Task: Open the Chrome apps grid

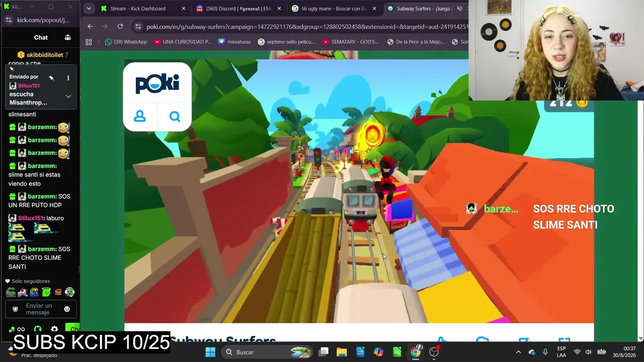Action: (x=89, y=42)
